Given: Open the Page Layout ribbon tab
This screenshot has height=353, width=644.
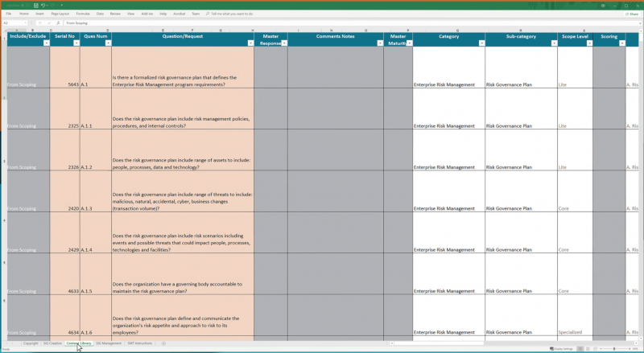Looking at the screenshot, I should [x=60, y=14].
